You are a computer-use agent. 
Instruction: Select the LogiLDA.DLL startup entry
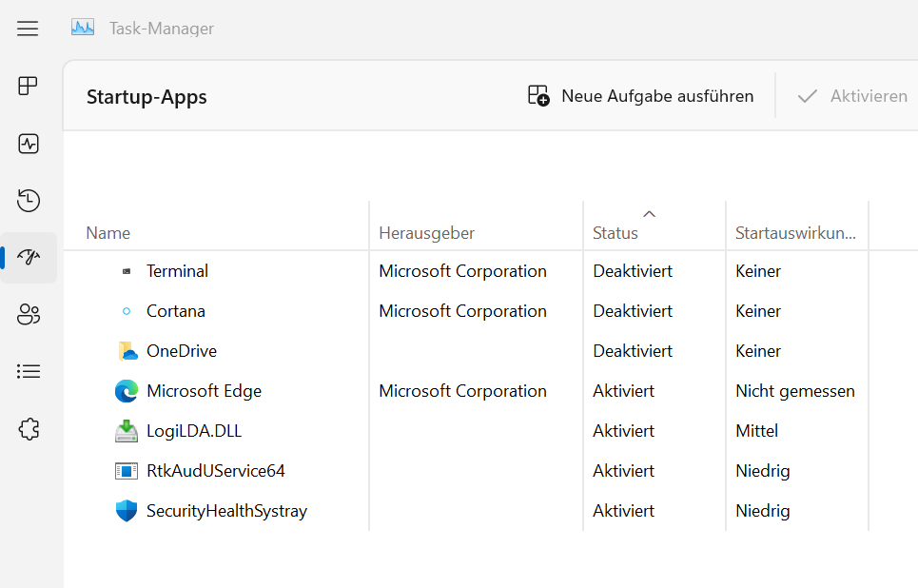tap(194, 431)
